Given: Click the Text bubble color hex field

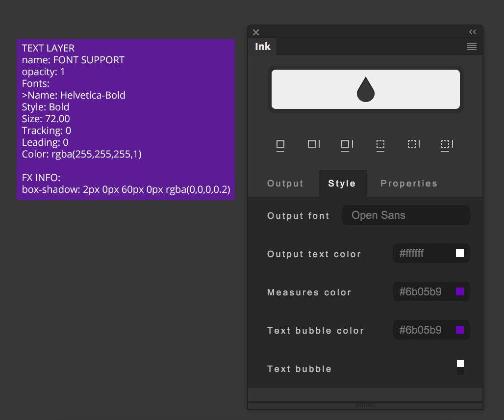Looking at the screenshot, I should pos(431,330).
